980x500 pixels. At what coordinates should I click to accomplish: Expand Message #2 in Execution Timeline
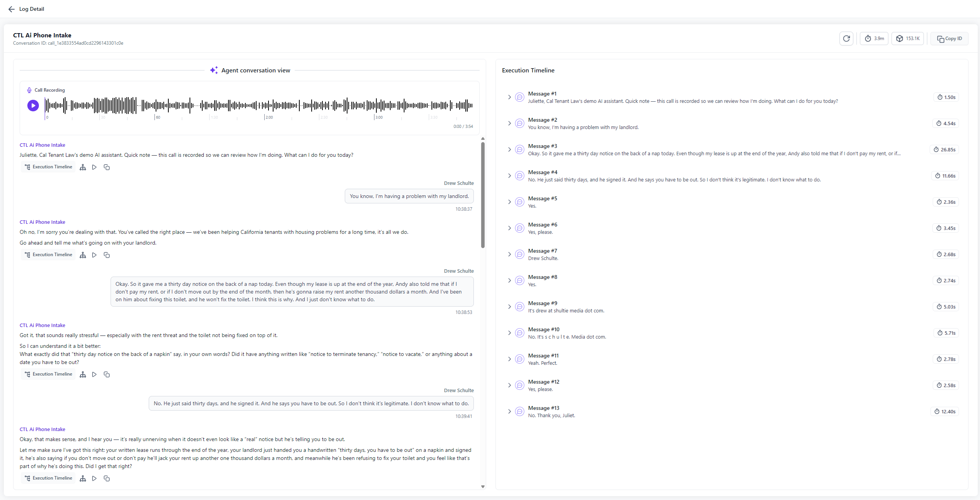(x=509, y=123)
